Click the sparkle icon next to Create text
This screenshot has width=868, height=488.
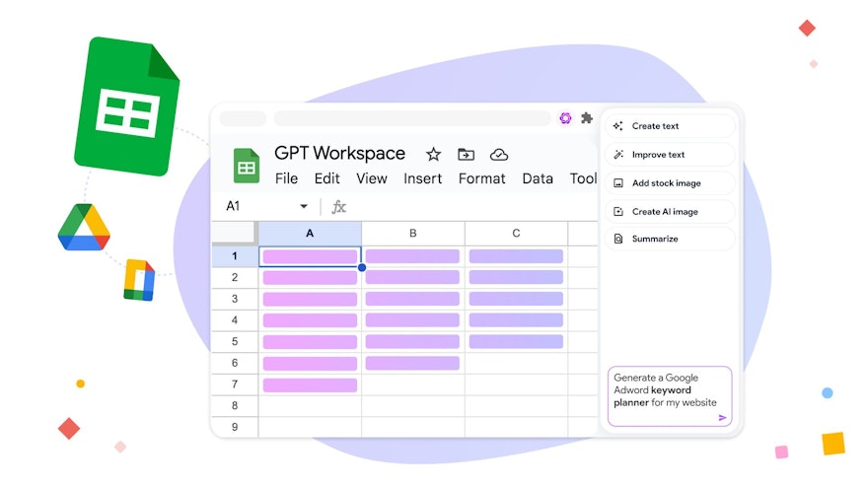(618, 126)
